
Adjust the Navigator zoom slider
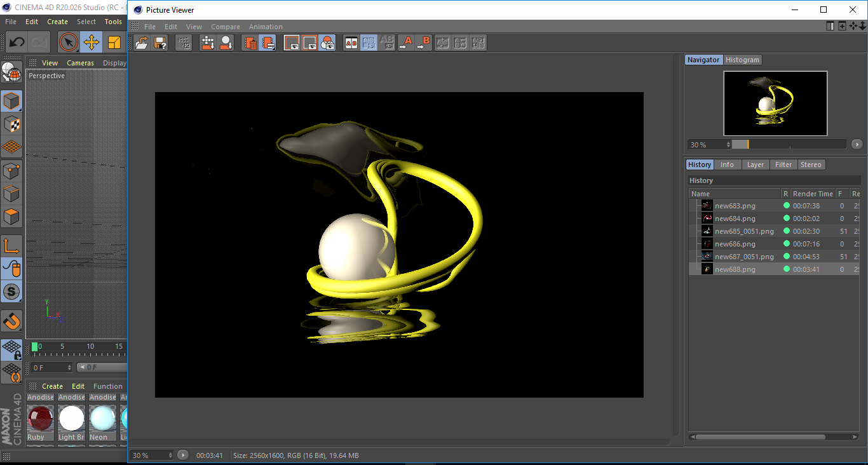click(x=789, y=144)
